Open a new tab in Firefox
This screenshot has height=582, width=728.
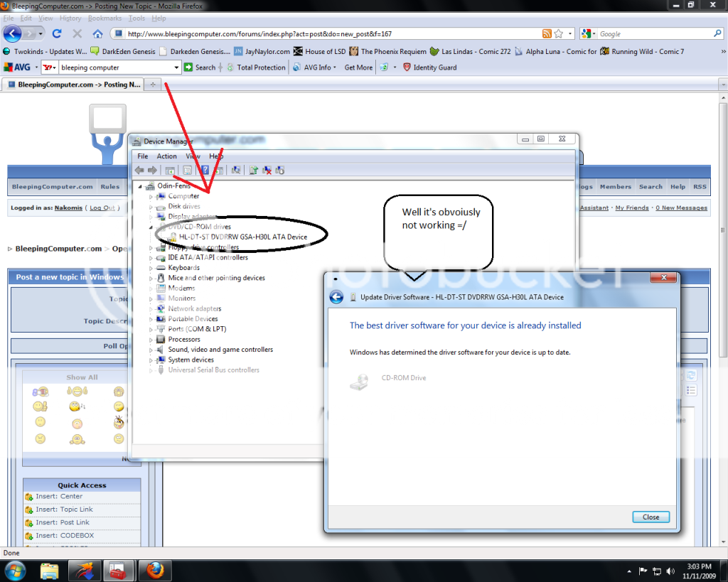coord(153,85)
